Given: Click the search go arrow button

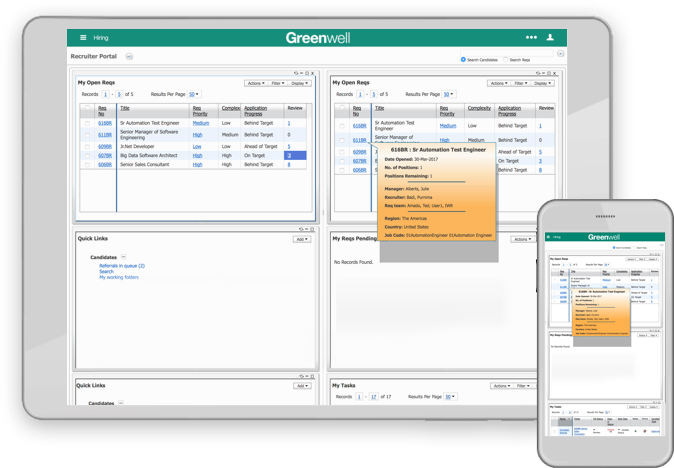Looking at the screenshot, I should point(561,53).
